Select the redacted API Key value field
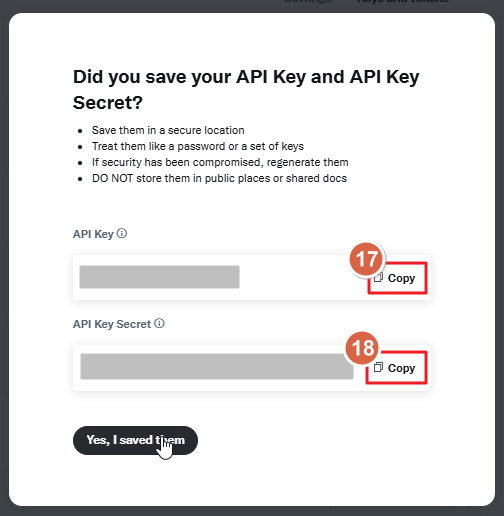The height and width of the screenshot is (516, 504). click(159, 277)
